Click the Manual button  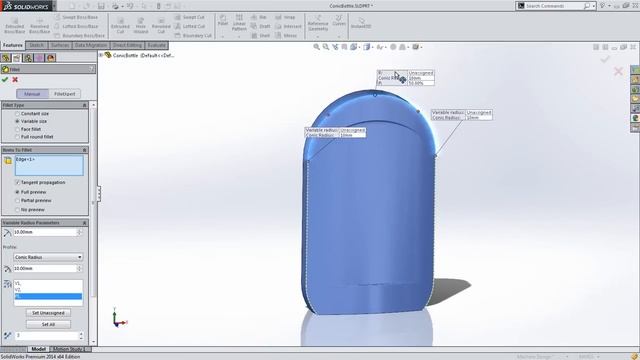click(x=32, y=94)
